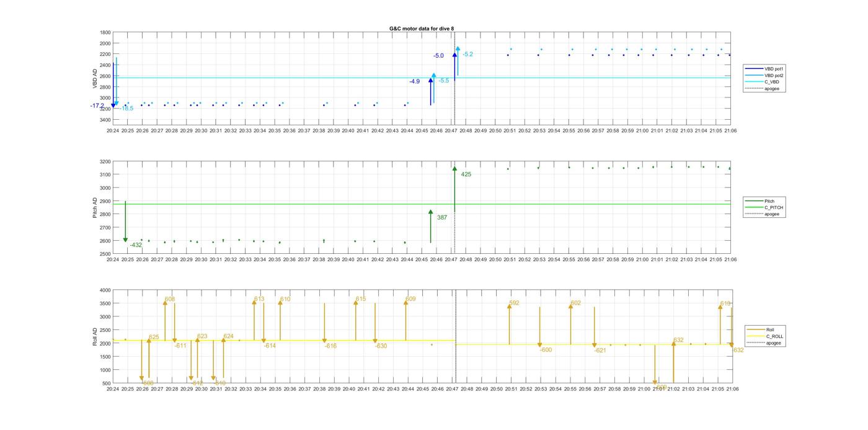The image size is (868, 430).
Task: Select the 'Pitch AD' y-axis label
Action: [95, 208]
